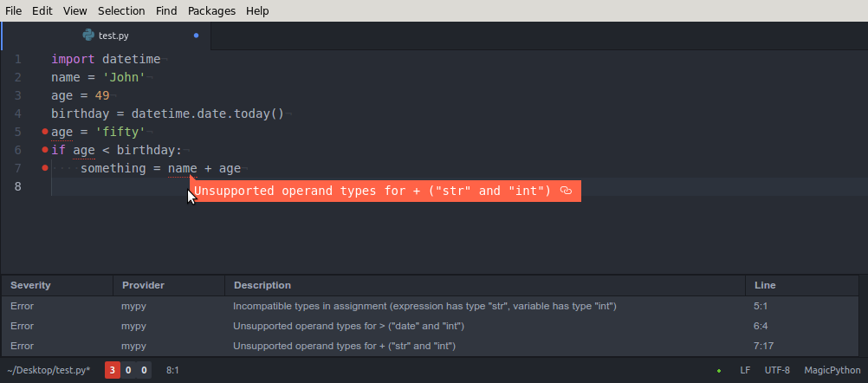Open the Packages menu
Image resolution: width=868 pixels, height=383 pixels.
(211, 10)
